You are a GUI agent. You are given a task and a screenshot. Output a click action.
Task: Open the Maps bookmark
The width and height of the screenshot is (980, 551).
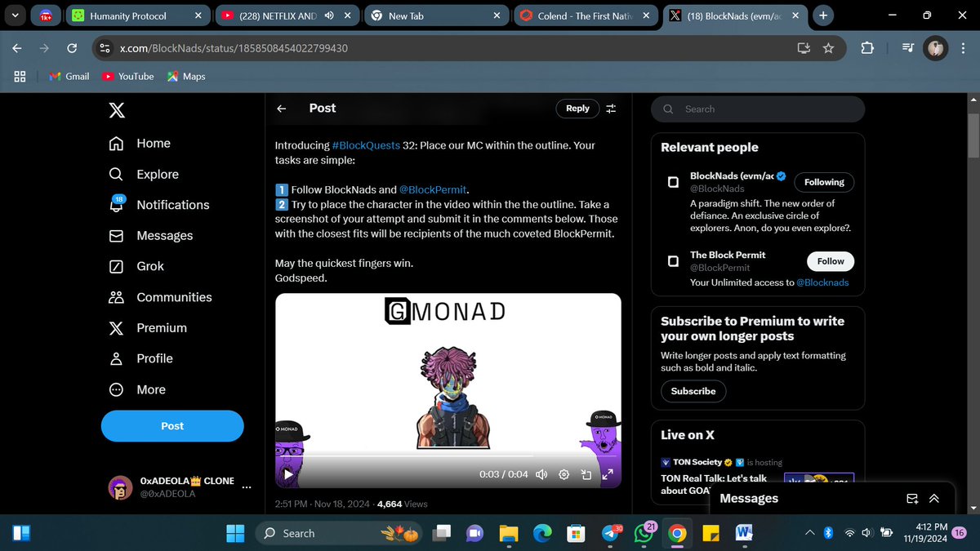pyautogui.click(x=186, y=76)
